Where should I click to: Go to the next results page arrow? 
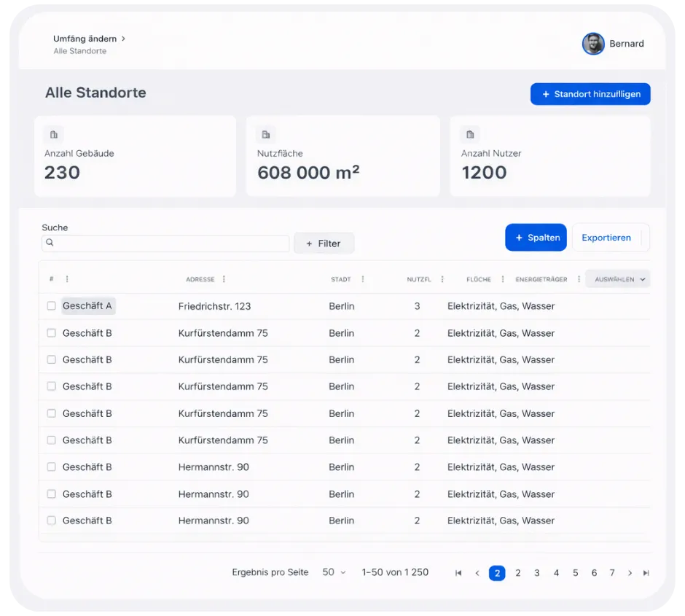[630, 573]
